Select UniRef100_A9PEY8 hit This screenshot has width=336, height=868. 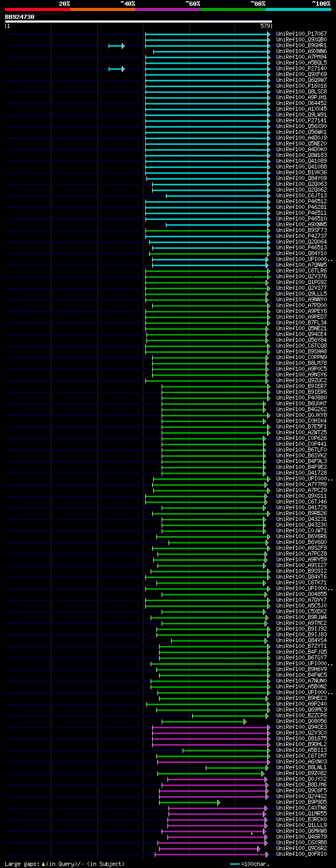tap(301, 311)
